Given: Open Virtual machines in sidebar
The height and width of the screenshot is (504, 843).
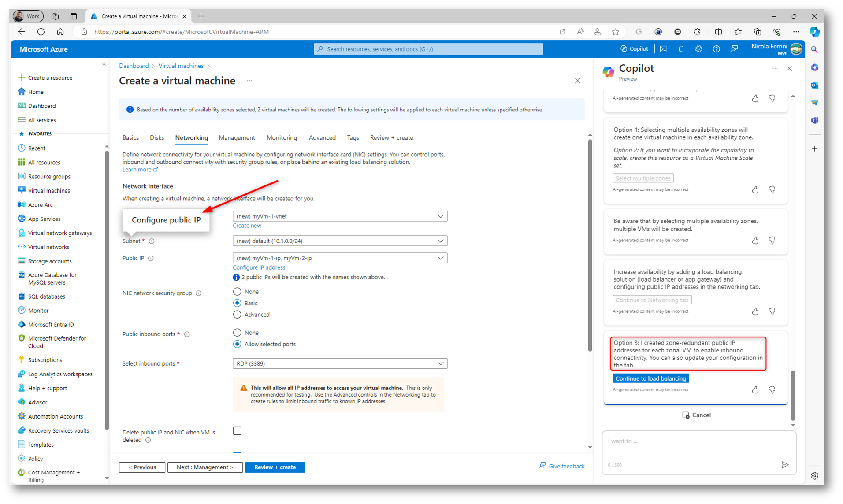Looking at the screenshot, I should 49,190.
